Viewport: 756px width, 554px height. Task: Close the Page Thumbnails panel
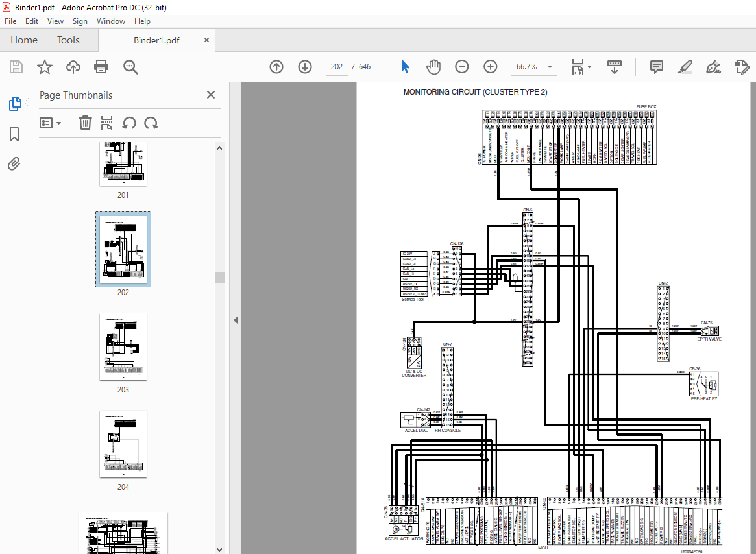coord(211,95)
